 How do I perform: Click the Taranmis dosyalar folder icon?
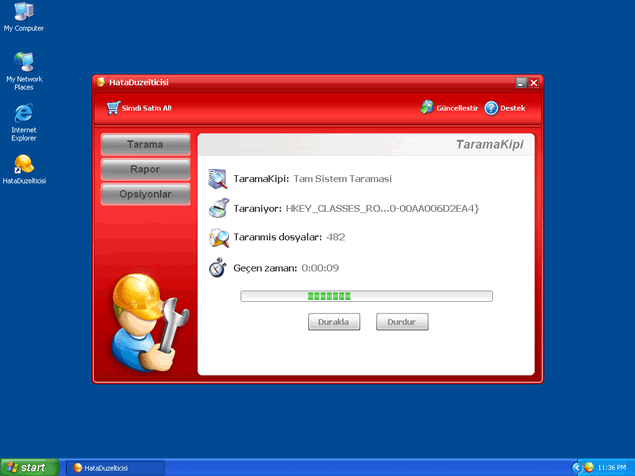[218, 238]
